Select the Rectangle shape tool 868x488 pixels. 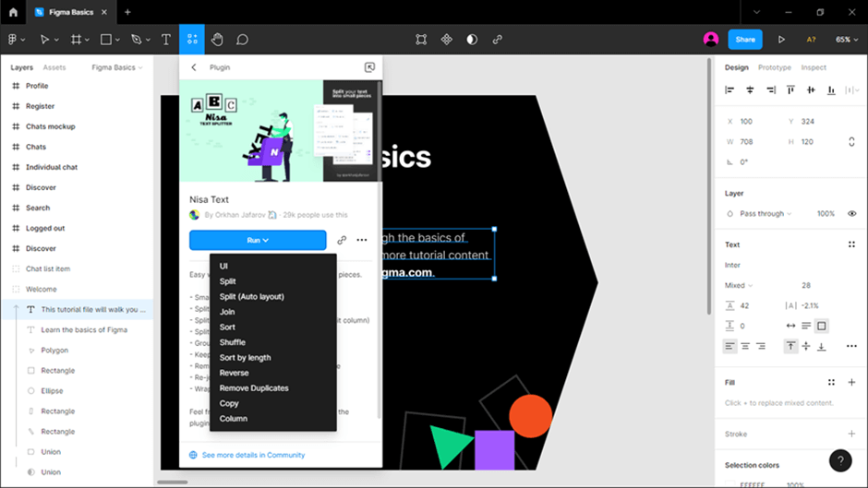[x=106, y=40]
